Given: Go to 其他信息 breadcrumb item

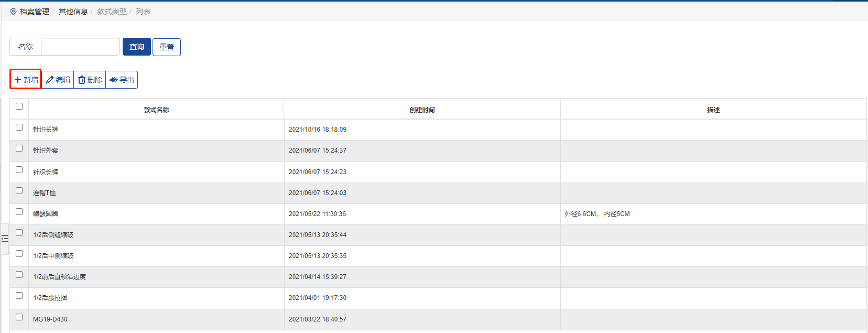Looking at the screenshot, I should click(x=73, y=12).
